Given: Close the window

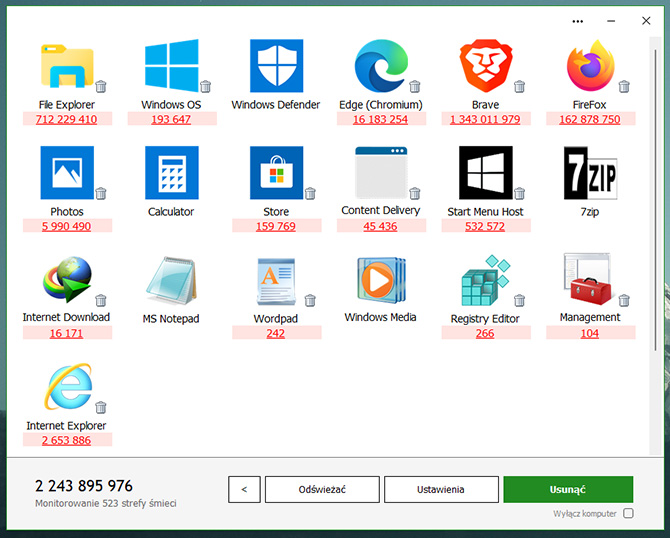Looking at the screenshot, I should coord(646,21).
